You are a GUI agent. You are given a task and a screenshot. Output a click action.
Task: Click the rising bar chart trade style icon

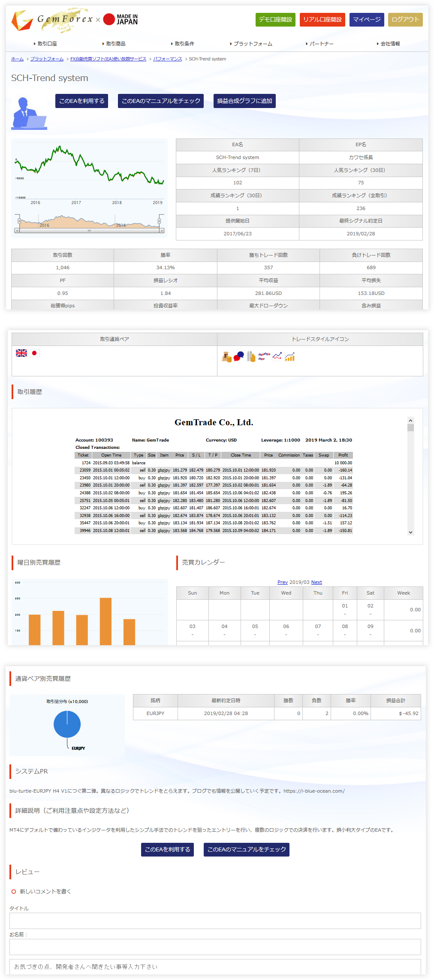coord(290,357)
